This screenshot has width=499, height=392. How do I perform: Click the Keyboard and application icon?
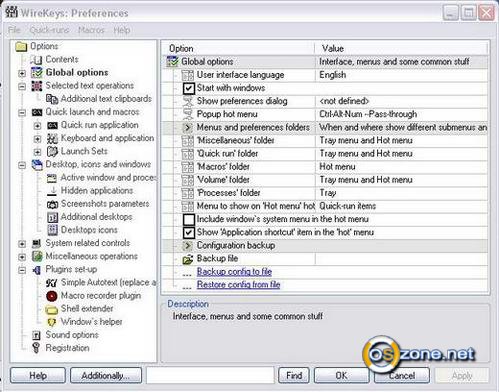coord(52,138)
